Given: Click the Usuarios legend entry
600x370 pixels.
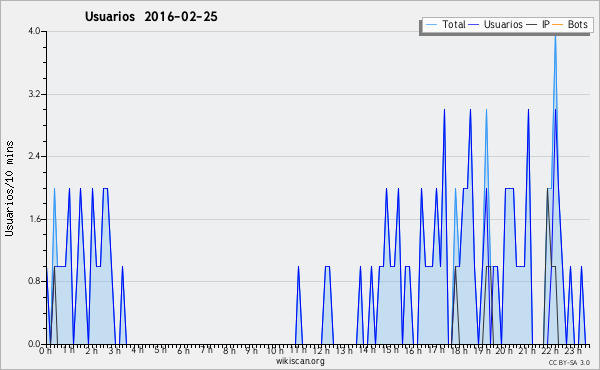Looking at the screenshot, I should point(496,24).
